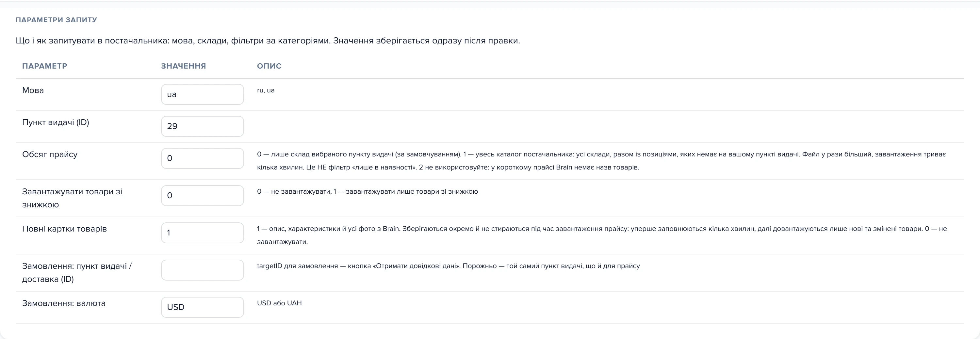Click the ПАРАМЕТР column header
The height and width of the screenshot is (339, 980).
coord(44,66)
